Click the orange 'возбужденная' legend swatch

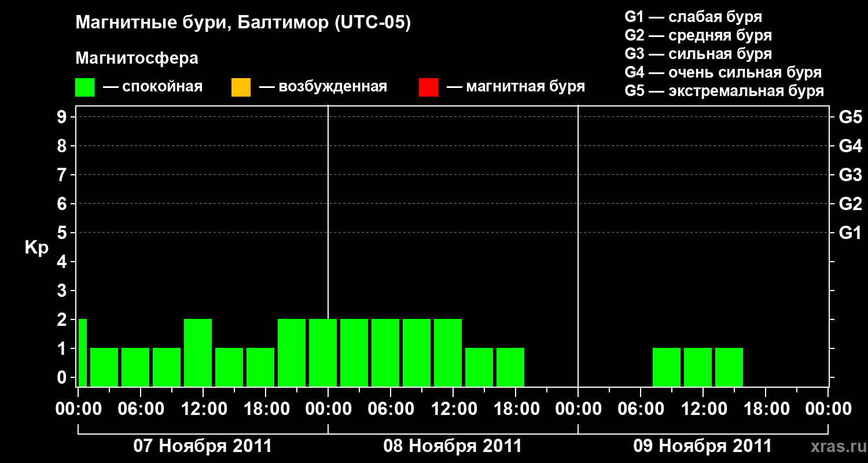(241, 87)
